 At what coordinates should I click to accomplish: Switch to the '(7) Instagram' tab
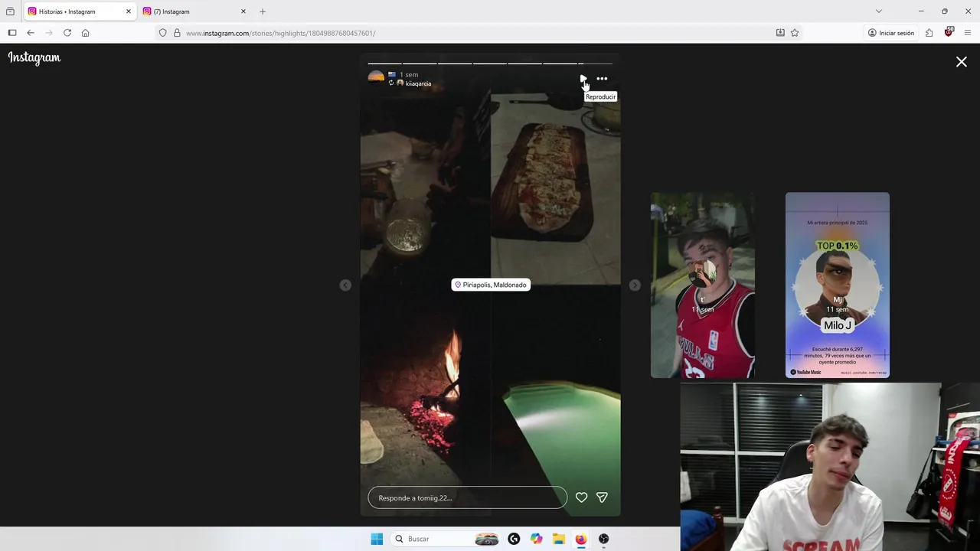(x=194, y=11)
